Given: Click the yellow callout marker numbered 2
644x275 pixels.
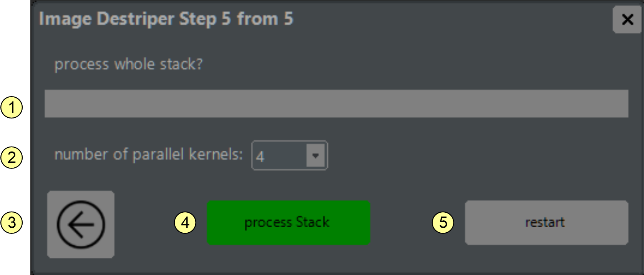Looking at the screenshot, I should pyautogui.click(x=12, y=158).
